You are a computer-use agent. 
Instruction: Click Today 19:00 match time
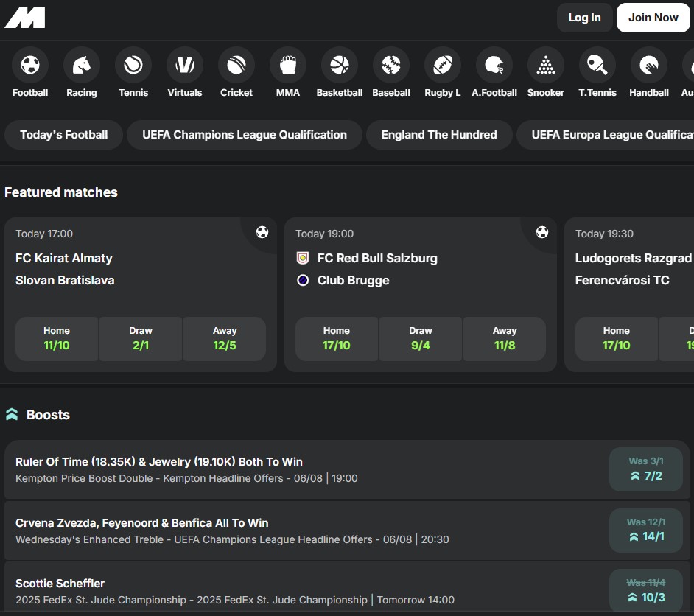[324, 234]
